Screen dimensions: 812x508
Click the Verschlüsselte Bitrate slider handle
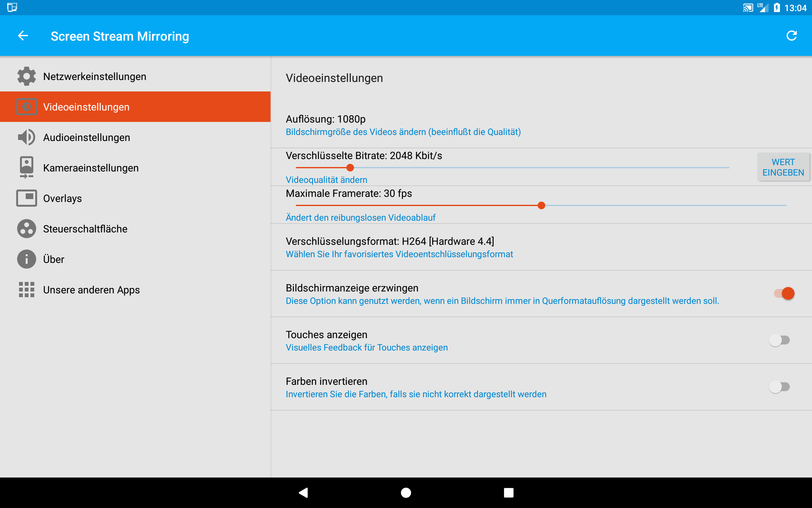click(350, 167)
